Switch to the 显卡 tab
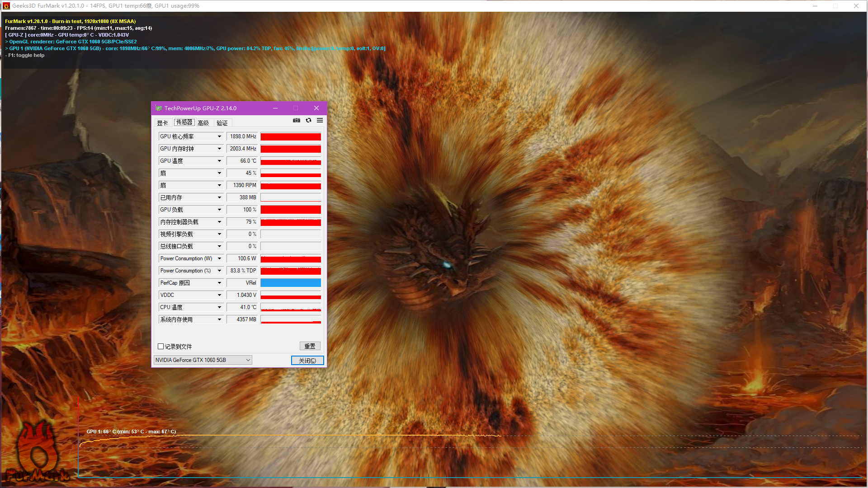The image size is (868, 488). click(162, 123)
